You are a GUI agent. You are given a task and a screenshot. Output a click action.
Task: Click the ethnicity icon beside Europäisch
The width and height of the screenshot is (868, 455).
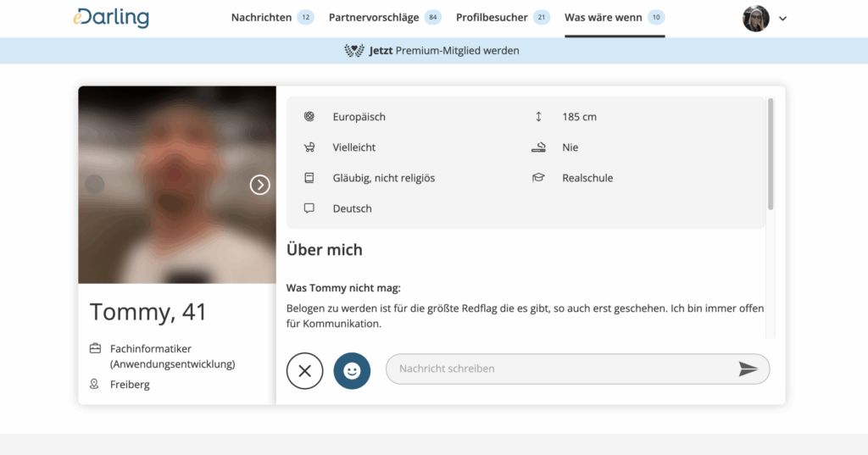(x=309, y=116)
